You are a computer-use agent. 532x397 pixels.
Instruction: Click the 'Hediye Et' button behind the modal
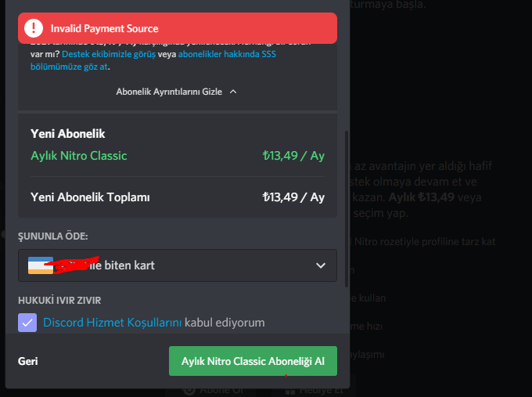coord(317,388)
